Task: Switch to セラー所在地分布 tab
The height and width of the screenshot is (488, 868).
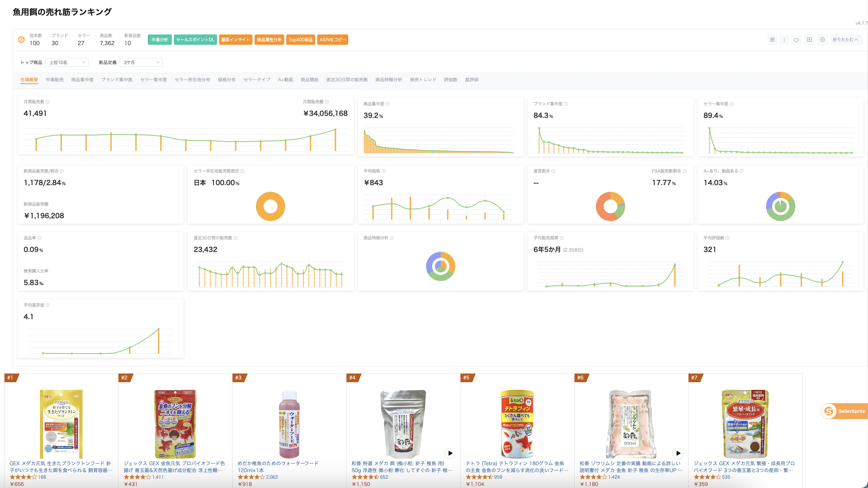Action: pyautogui.click(x=192, y=80)
